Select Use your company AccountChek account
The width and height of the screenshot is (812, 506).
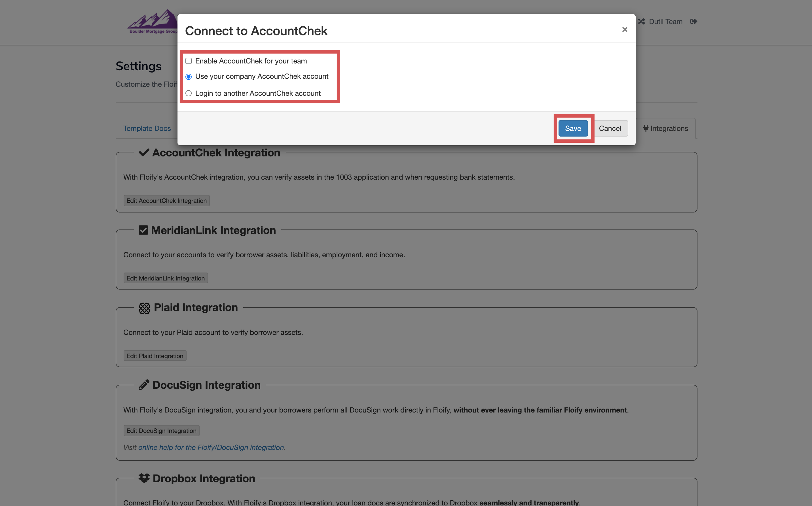pyautogui.click(x=189, y=76)
